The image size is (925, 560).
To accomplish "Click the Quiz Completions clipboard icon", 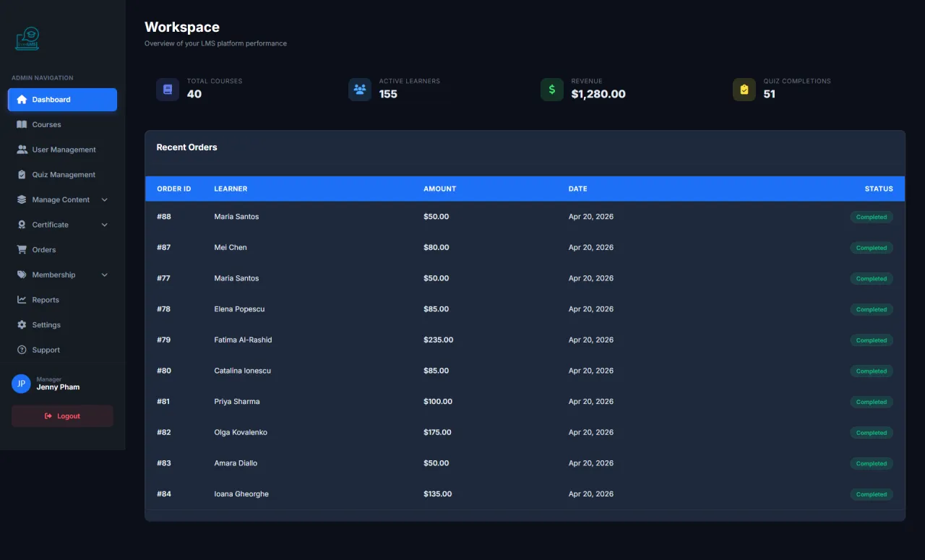I will (x=744, y=90).
